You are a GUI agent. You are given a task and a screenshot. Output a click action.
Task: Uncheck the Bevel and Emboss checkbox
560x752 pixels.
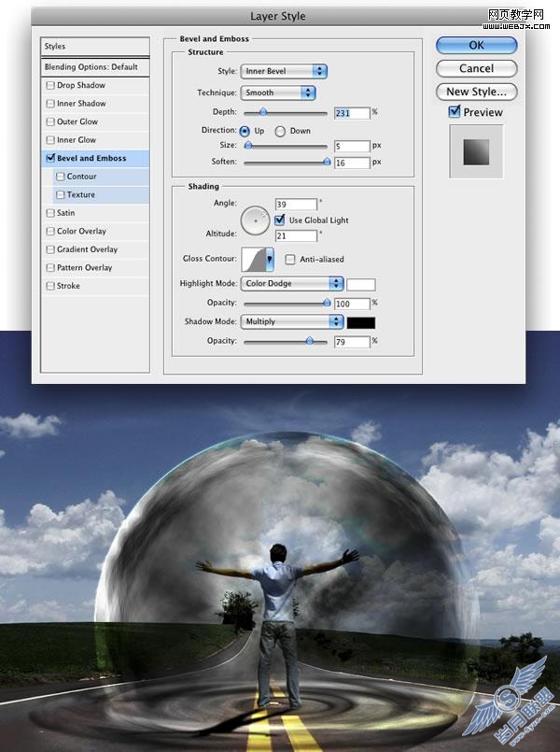tap(49, 158)
